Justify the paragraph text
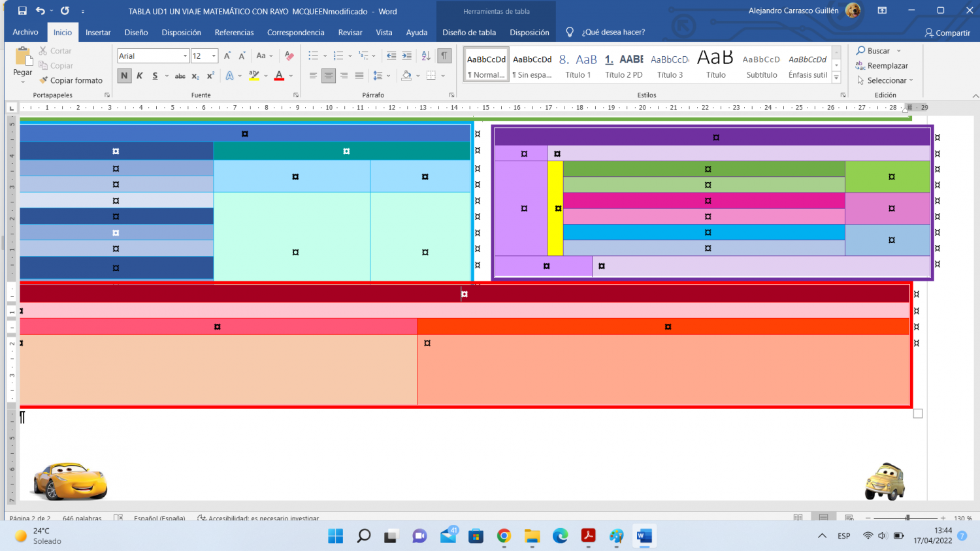This screenshot has height=551, width=980. click(x=359, y=76)
